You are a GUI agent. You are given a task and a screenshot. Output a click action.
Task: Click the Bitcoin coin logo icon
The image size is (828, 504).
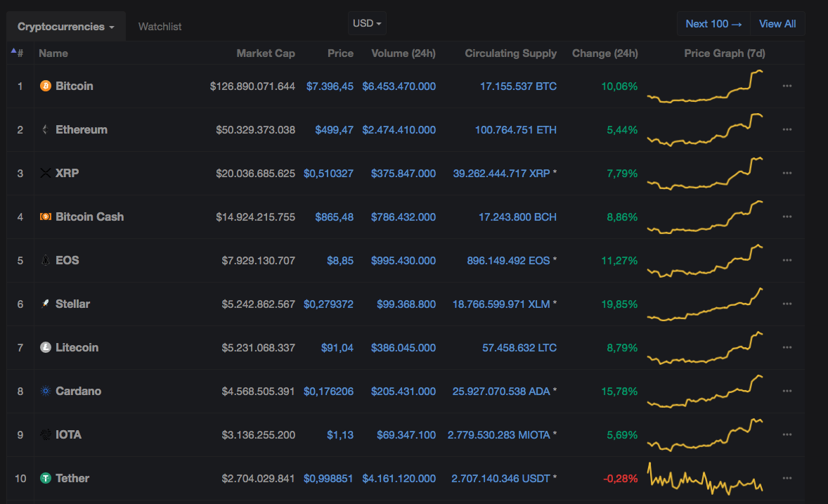click(x=46, y=86)
